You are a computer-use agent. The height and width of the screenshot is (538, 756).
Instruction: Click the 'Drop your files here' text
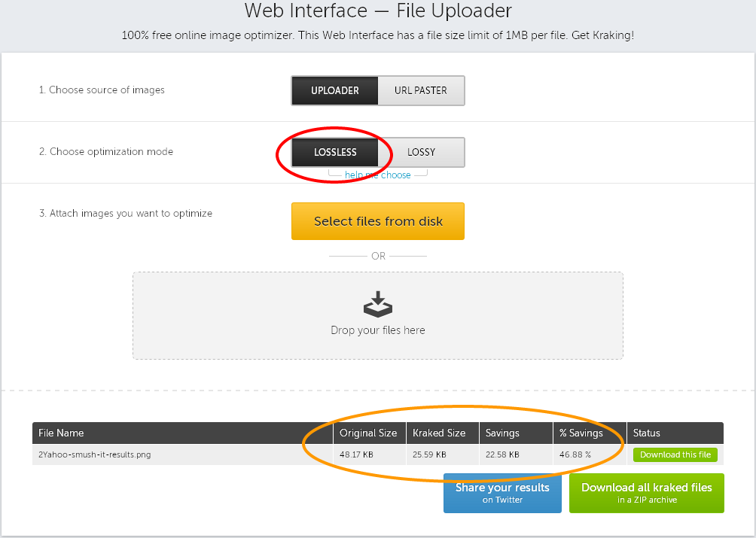click(x=378, y=330)
